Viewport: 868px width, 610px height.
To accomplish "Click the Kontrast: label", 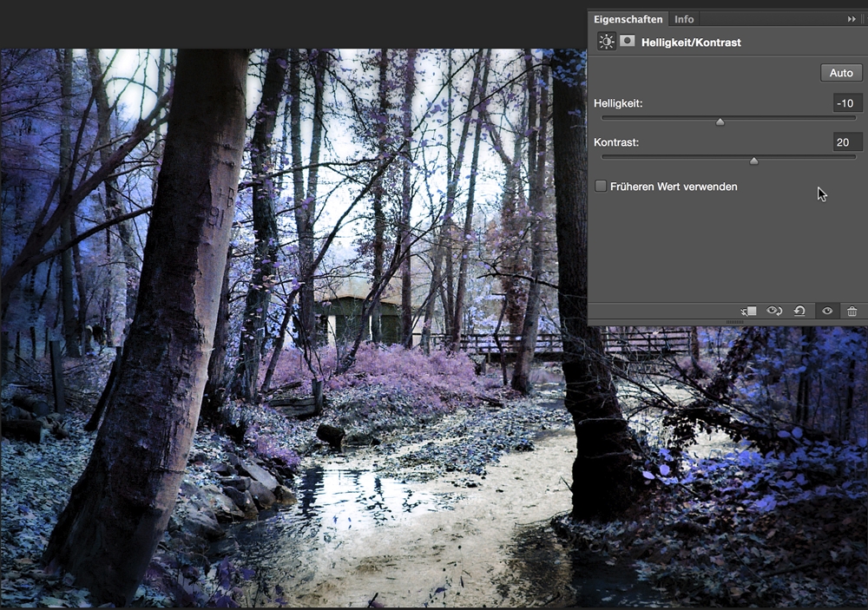I will click(x=616, y=142).
